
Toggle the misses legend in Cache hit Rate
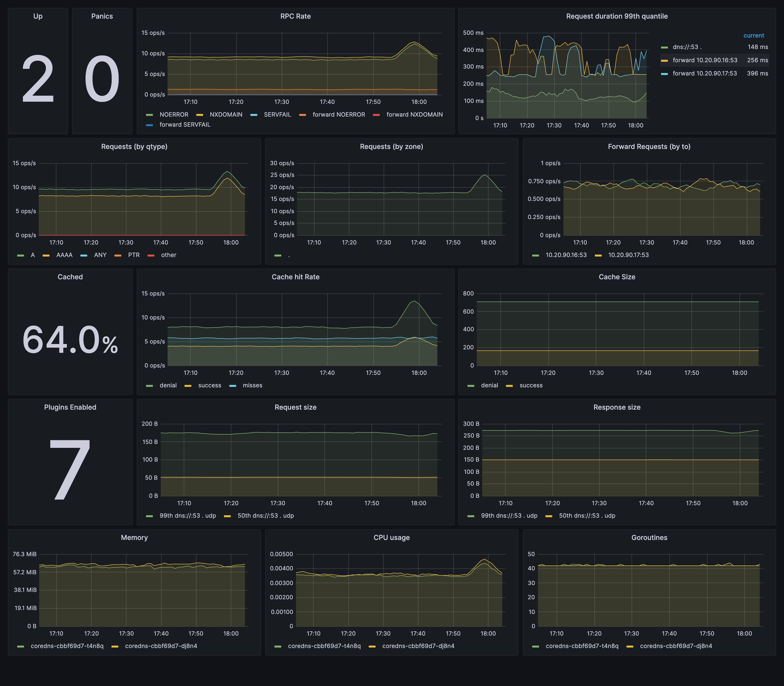pyautogui.click(x=252, y=385)
